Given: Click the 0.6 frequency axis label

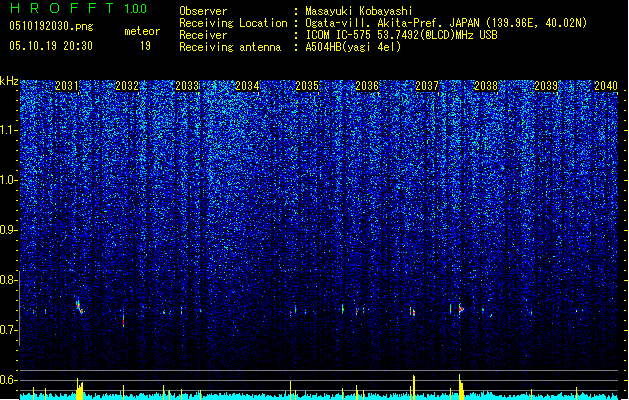Looking at the screenshot, I should pos(8,380).
